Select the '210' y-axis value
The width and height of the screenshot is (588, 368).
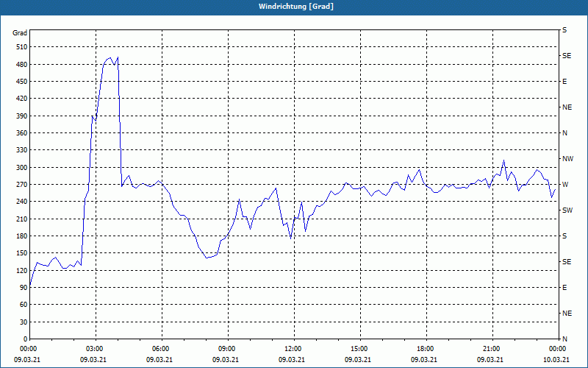click(22, 219)
